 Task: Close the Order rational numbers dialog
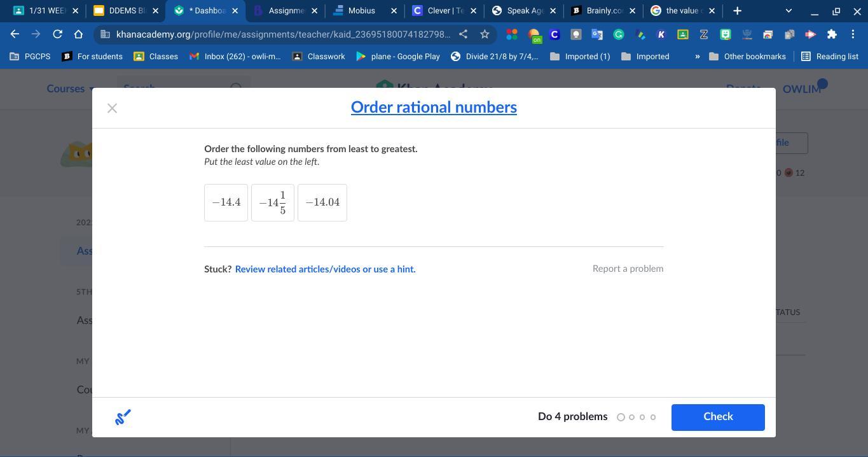[x=112, y=108]
